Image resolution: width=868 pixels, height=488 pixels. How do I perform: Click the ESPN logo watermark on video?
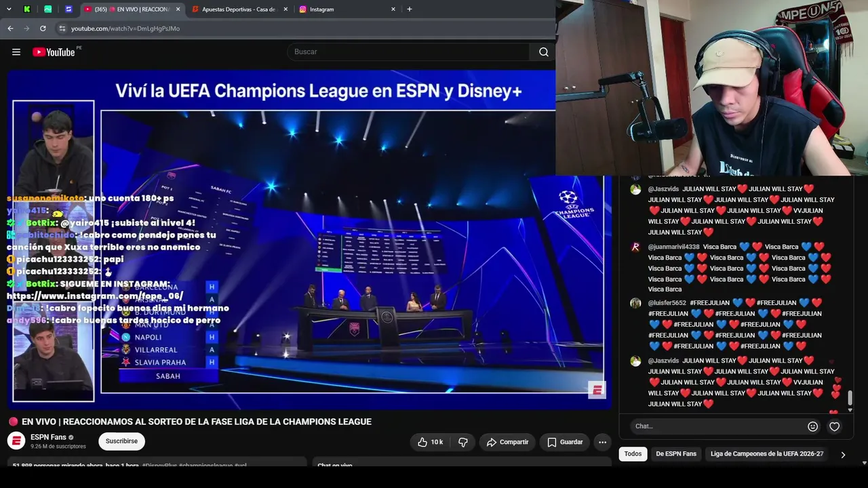coord(597,389)
